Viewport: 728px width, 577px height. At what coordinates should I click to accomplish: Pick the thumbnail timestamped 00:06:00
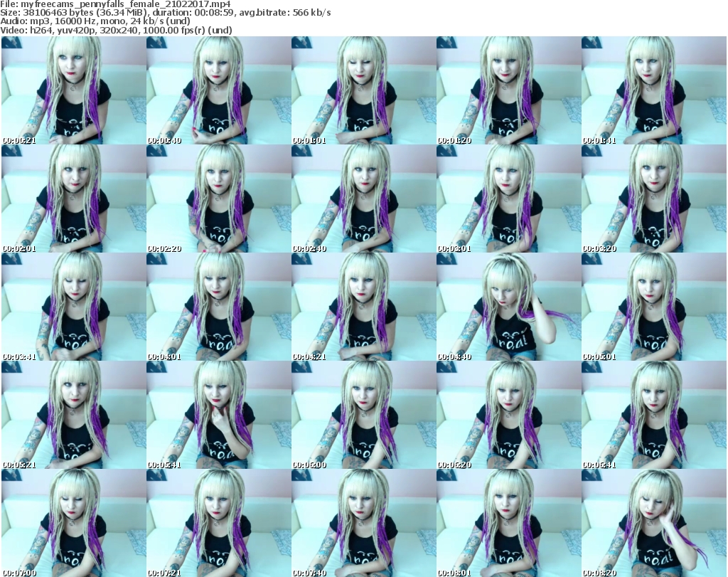click(363, 415)
